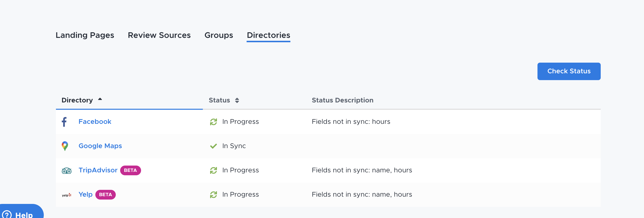Screen dimensions: 644x218
Task: Click the Google Maps pin icon
Action: point(65,146)
